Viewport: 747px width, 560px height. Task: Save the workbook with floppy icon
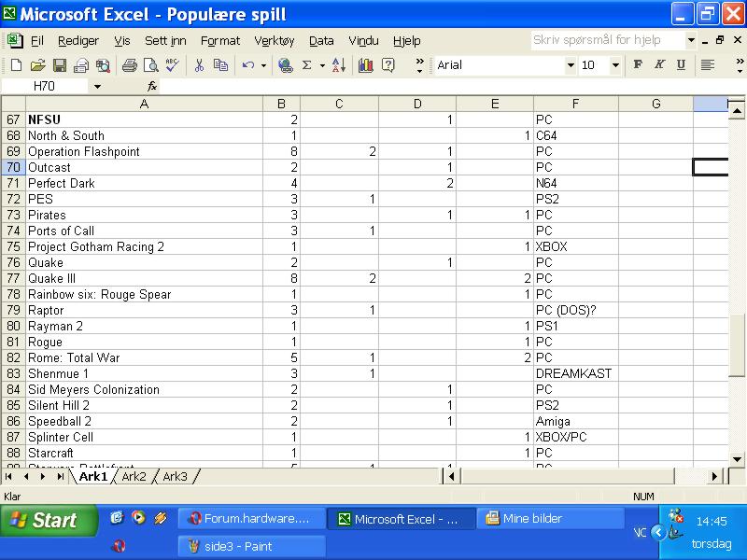(60, 65)
